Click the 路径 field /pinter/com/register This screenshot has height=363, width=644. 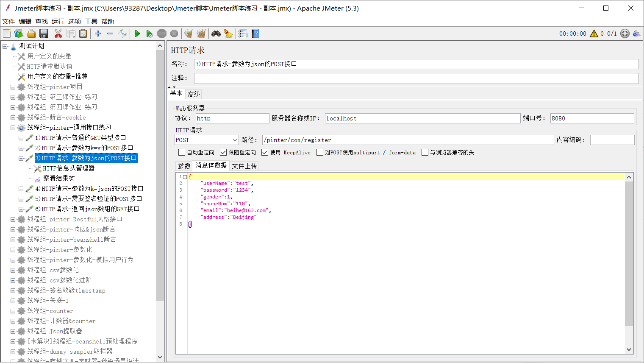(x=408, y=140)
